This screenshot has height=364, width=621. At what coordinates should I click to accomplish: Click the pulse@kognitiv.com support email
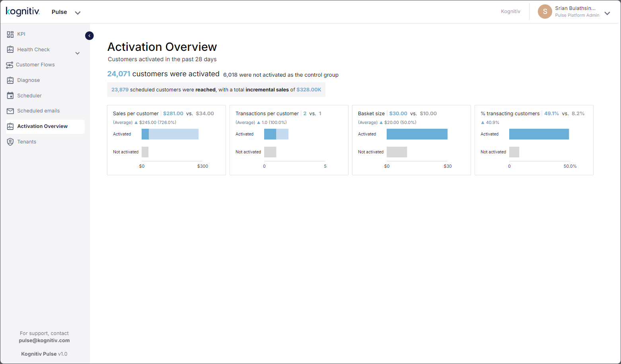click(x=44, y=341)
